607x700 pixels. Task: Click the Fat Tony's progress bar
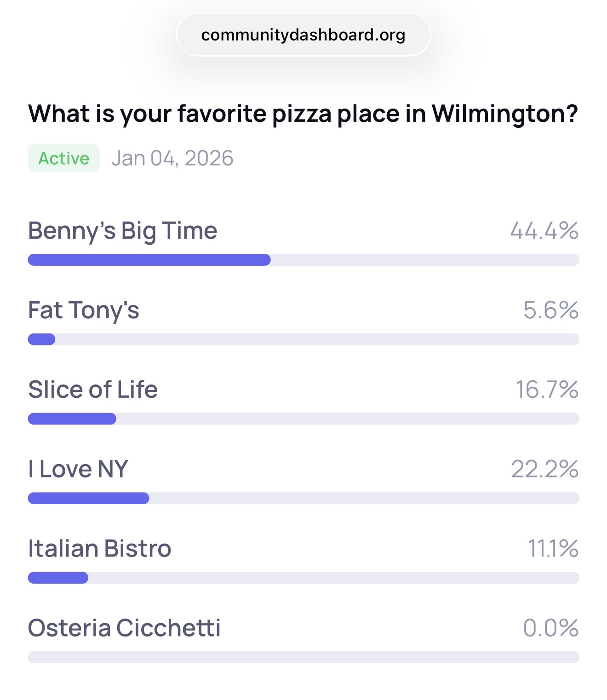(303, 339)
